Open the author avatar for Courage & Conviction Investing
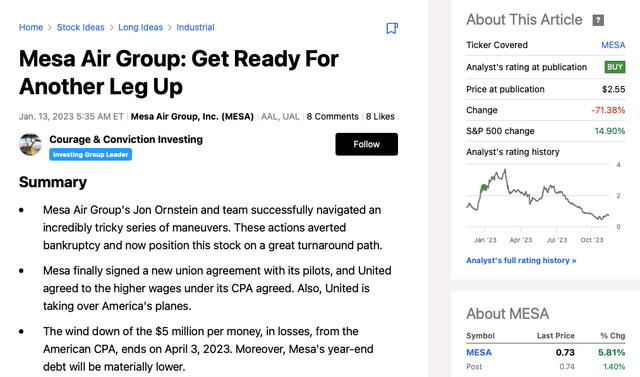 pos(30,144)
